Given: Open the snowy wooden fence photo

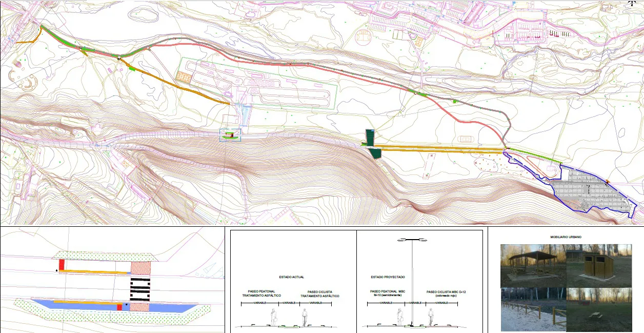Looking at the screenshot, I should 533,309.
